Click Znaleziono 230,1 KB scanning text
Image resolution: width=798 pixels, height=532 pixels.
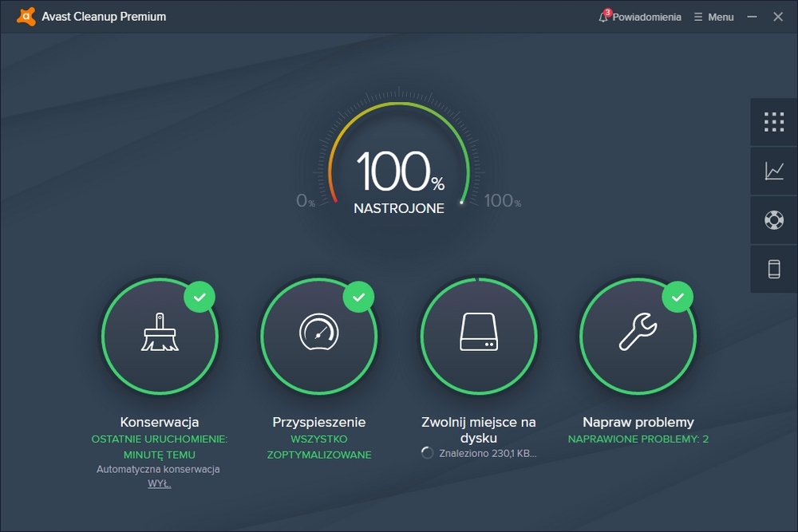click(488, 453)
